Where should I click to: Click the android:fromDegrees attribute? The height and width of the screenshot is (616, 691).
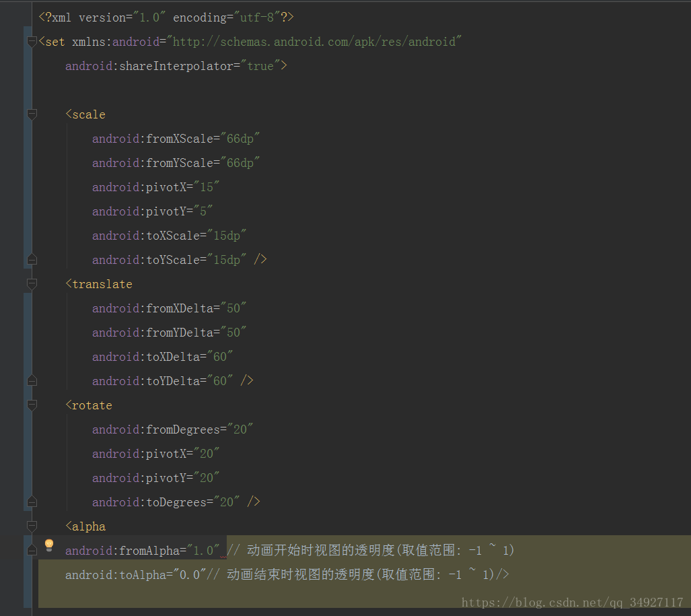[156, 430]
